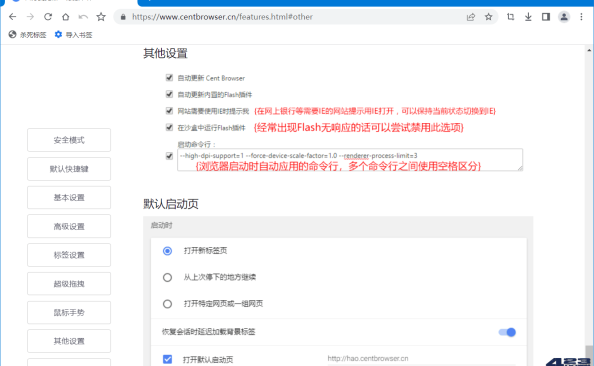Toggle 打开默认启动页 checkbox
594x366 pixels.
click(167, 359)
